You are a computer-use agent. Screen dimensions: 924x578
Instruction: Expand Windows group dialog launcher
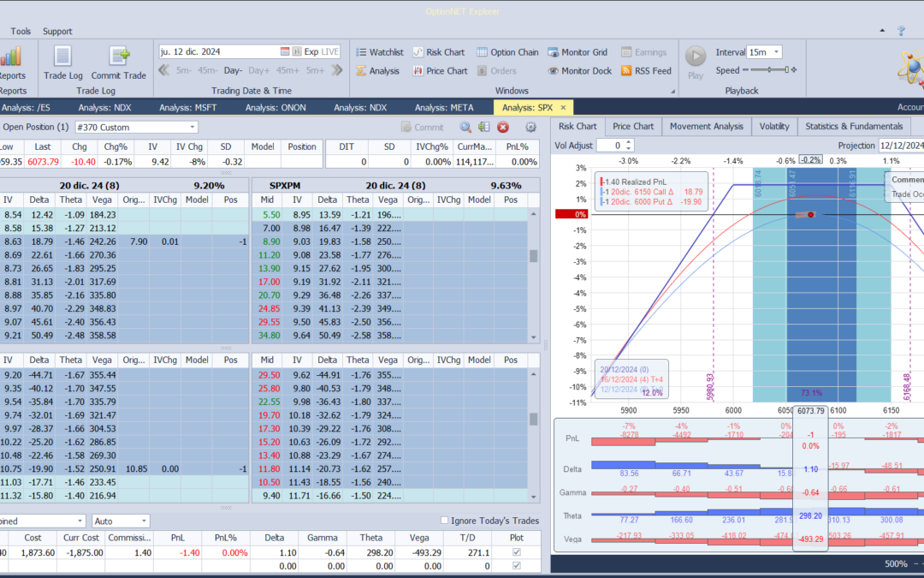pos(672,92)
